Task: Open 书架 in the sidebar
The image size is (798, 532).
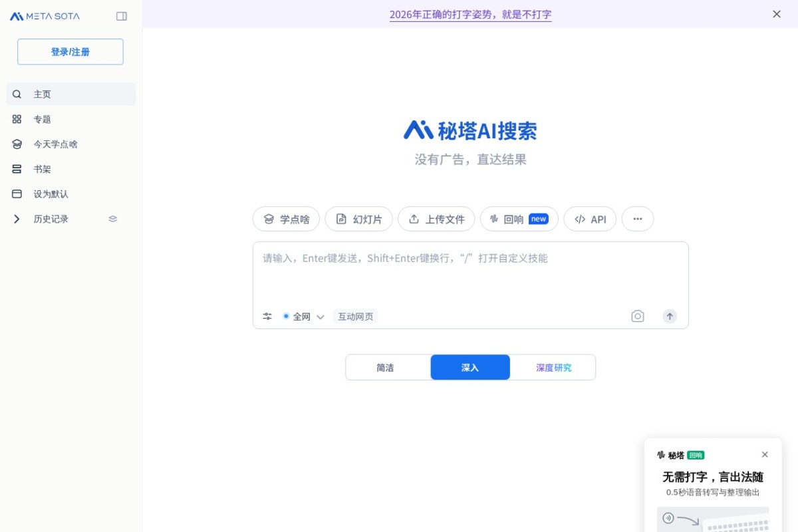Action: [70, 169]
